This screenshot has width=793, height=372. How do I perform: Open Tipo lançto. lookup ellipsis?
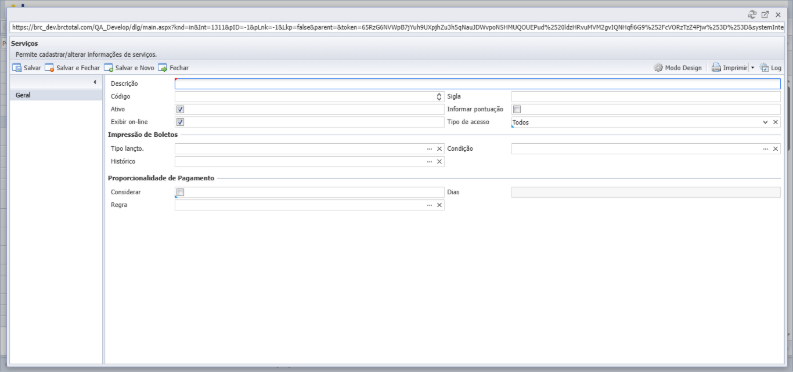point(429,149)
